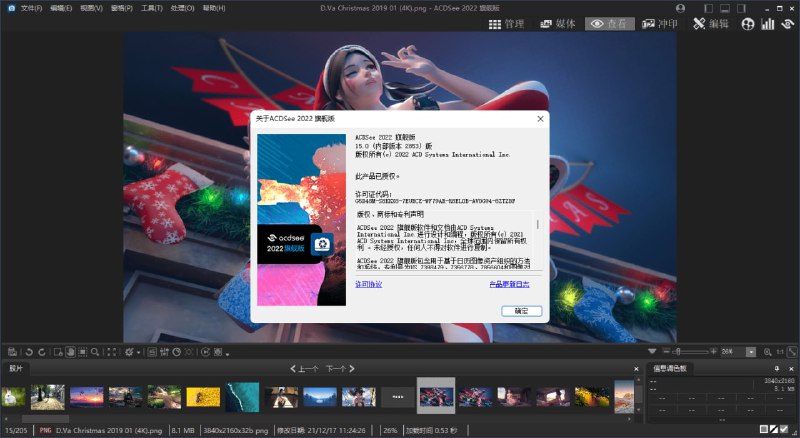
Task: Select the purple sunset thumbnail
Action: click(x=86, y=397)
